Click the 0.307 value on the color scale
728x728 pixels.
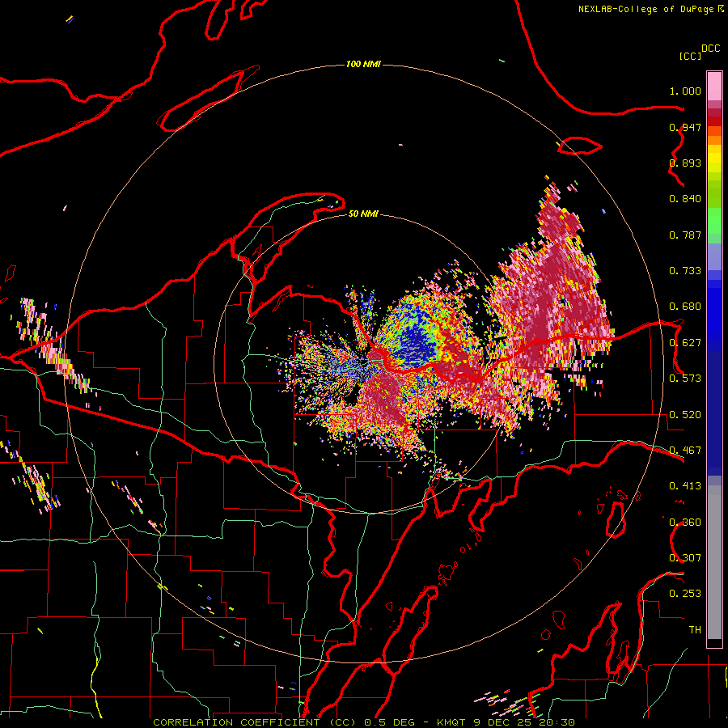pos(685,558)
